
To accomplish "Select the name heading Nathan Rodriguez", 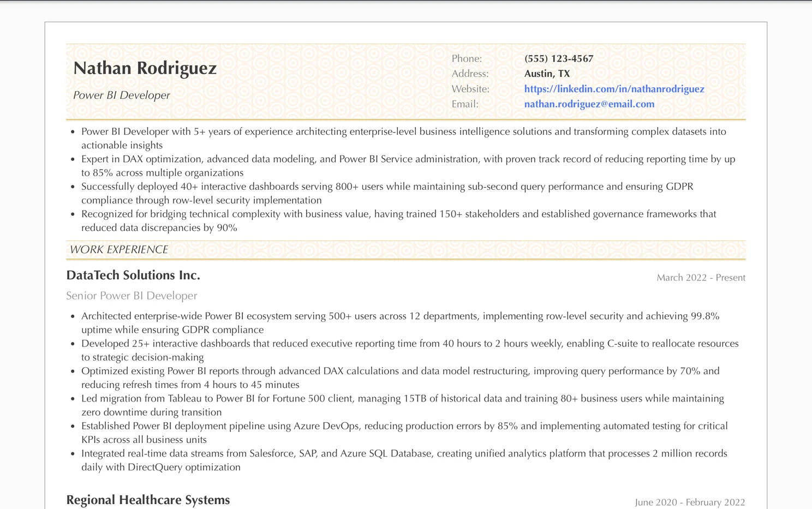I will click(x=145, y=68).
